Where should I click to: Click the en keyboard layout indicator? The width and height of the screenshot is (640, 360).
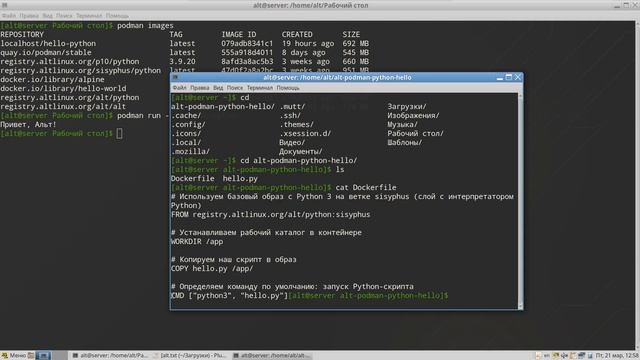547,356
